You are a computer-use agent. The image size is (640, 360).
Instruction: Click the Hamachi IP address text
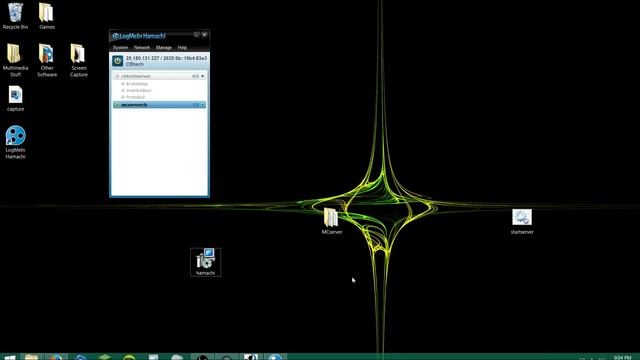click(167, 58)
